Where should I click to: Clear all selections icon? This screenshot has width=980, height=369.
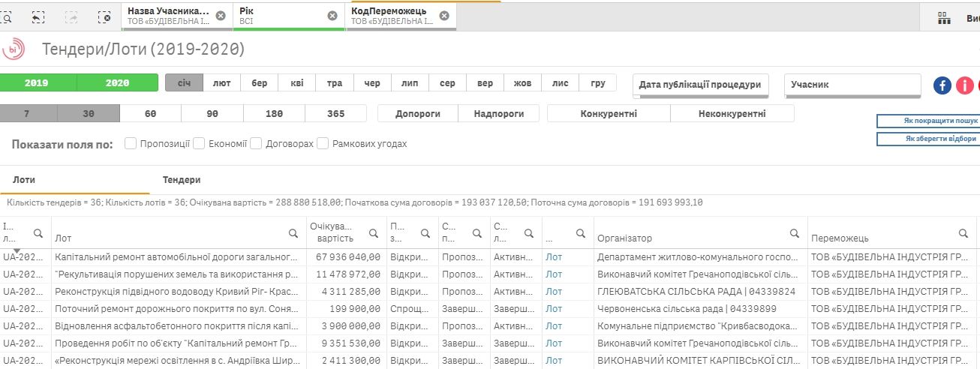(x=105, y=16)
